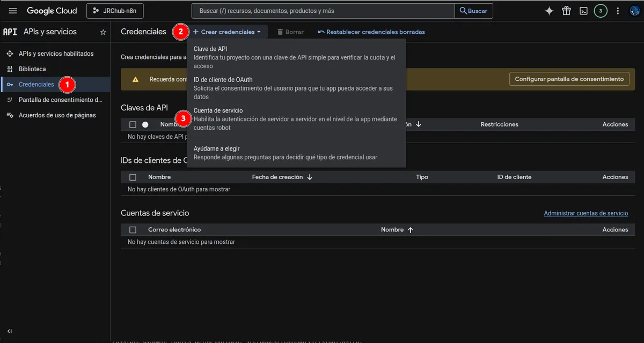Viewport: 644px width, 343px height.
Task: Toggle select-all checkbox in Claves de API table
Action: pos(133,124)
